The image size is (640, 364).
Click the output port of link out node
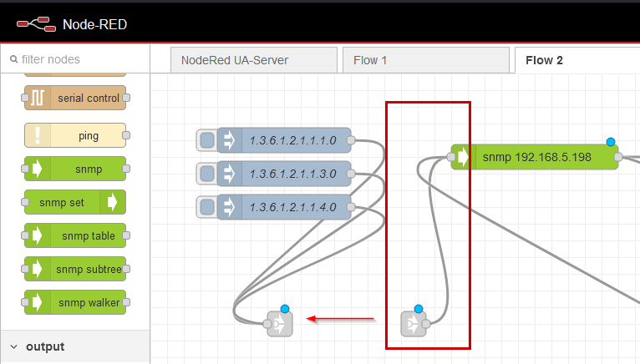pos(426,324)
